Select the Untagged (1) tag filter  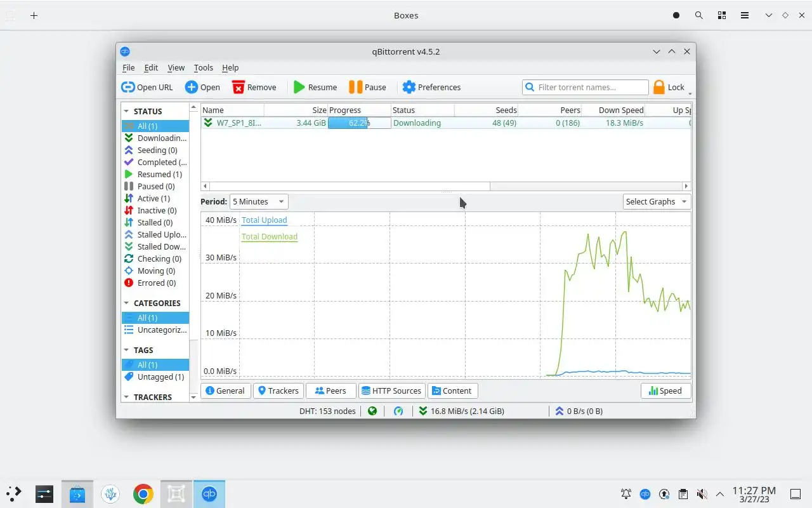[155, 377]
